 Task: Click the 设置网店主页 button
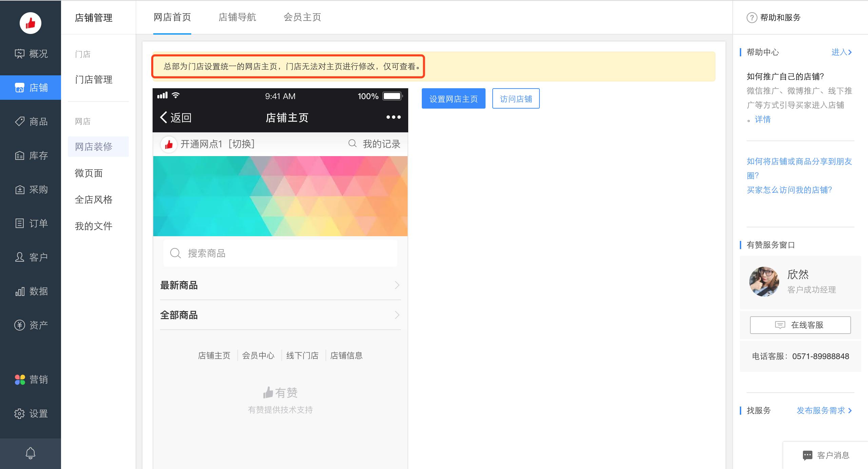(x=453, y=98)
